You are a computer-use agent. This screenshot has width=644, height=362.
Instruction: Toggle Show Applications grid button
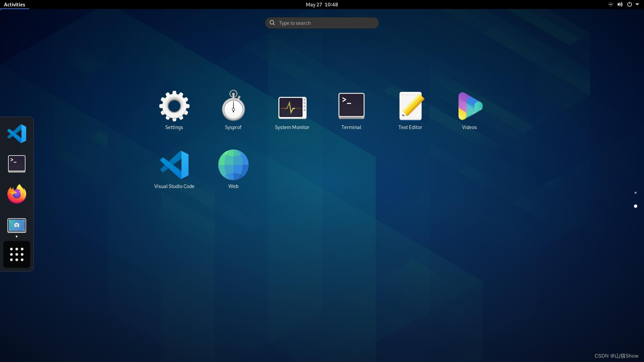coord(17,254)
